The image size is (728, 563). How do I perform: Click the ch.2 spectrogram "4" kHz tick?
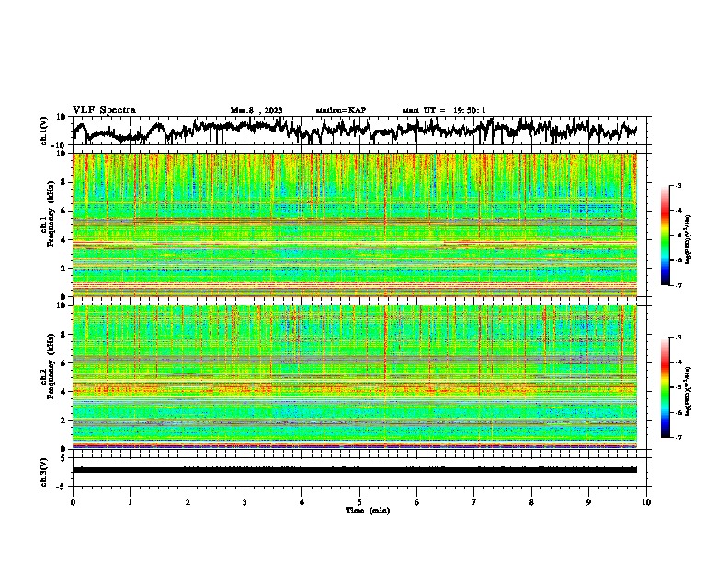pos(63,392)
